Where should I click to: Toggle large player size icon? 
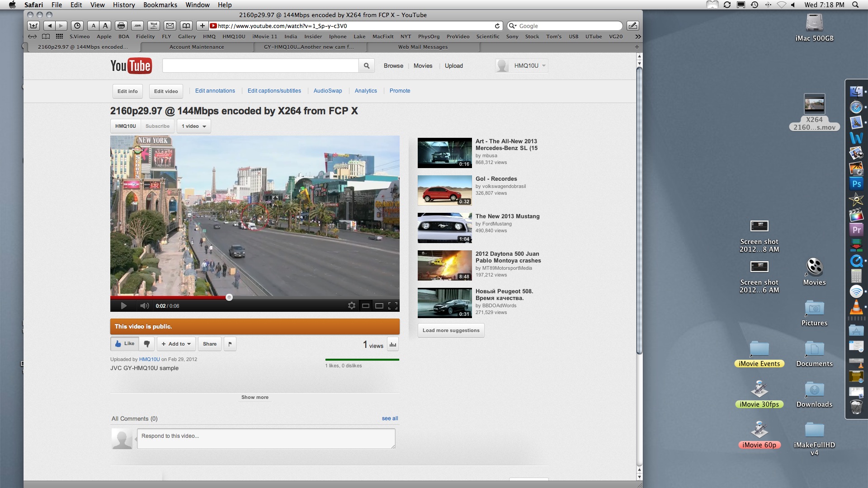(x=379, y=306)
